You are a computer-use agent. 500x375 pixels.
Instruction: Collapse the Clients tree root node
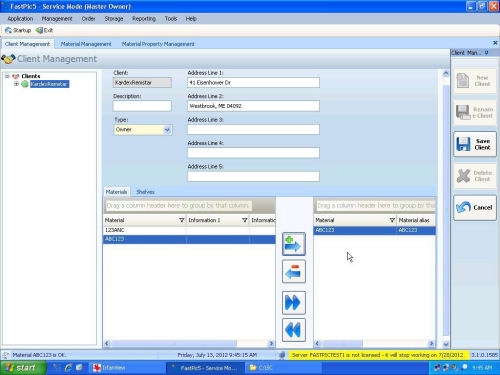click(7, 76)
